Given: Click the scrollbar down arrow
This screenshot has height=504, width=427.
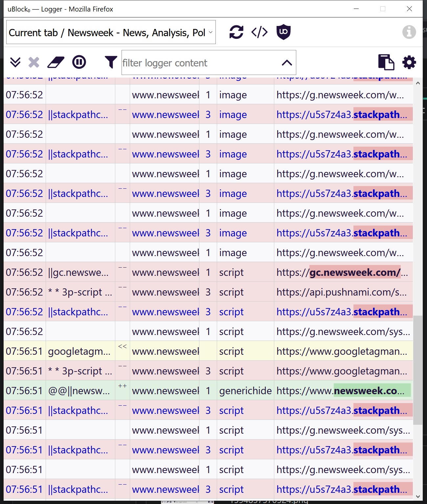Looking at the screenshot, I should (x=418, y=496).
